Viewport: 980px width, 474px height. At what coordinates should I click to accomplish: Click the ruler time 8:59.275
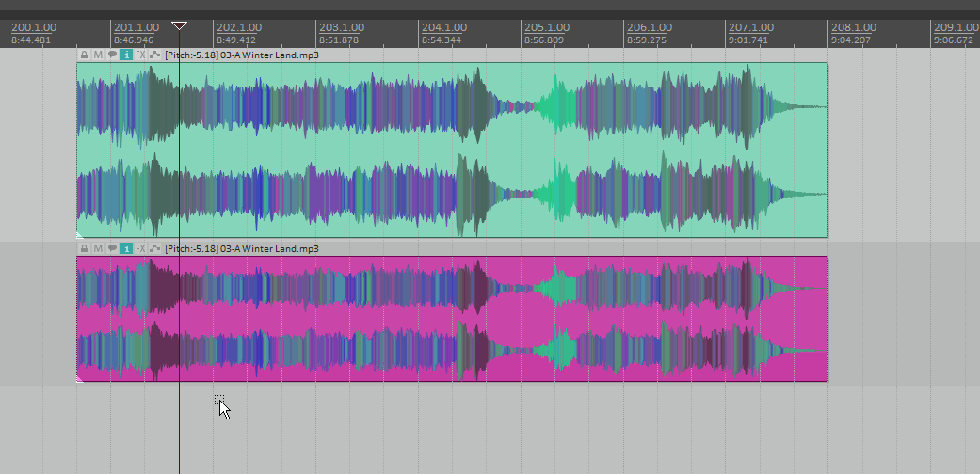pos(646,39)
